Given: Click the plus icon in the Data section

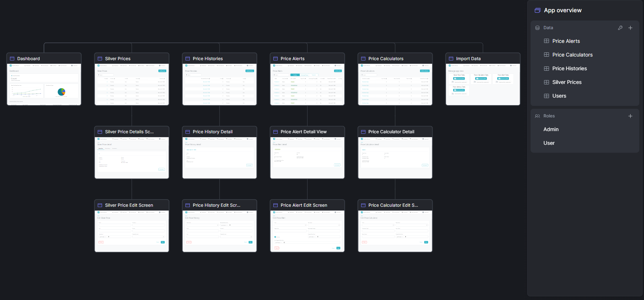Looking at the screenshot, I should click(630, 28).
